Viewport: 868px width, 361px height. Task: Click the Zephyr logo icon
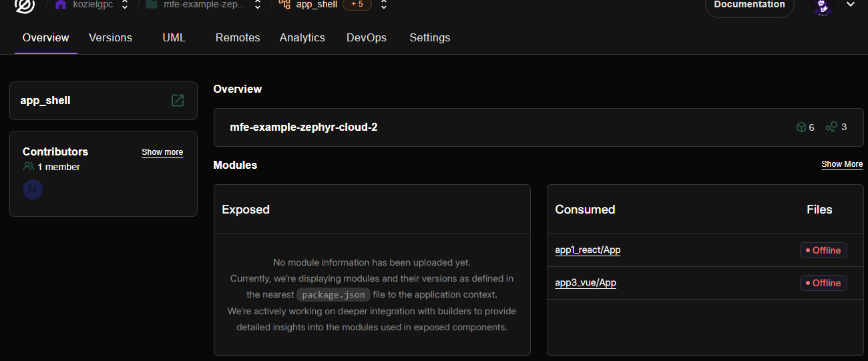(x=25, y=5)
